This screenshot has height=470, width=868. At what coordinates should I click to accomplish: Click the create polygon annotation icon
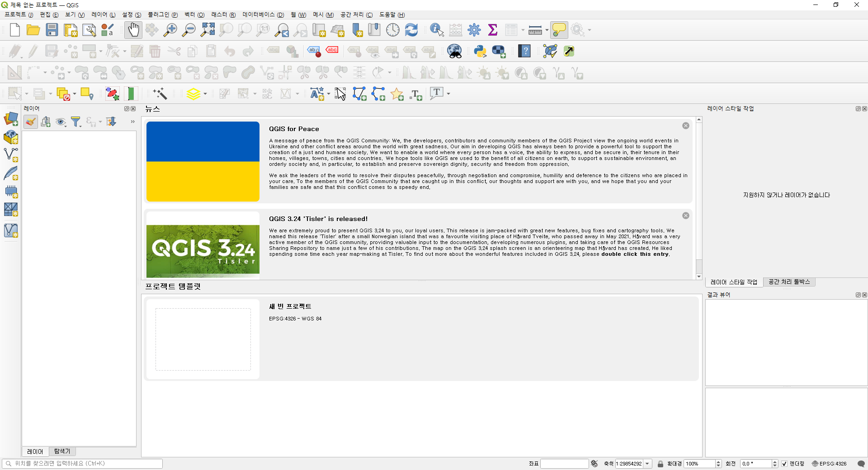pyautogui.click(x=359, y=94)
